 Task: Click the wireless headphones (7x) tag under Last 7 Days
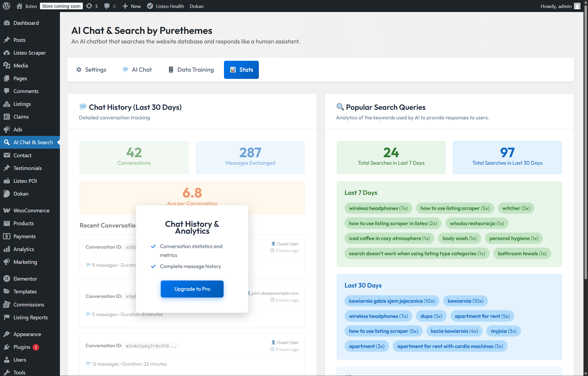378,208
